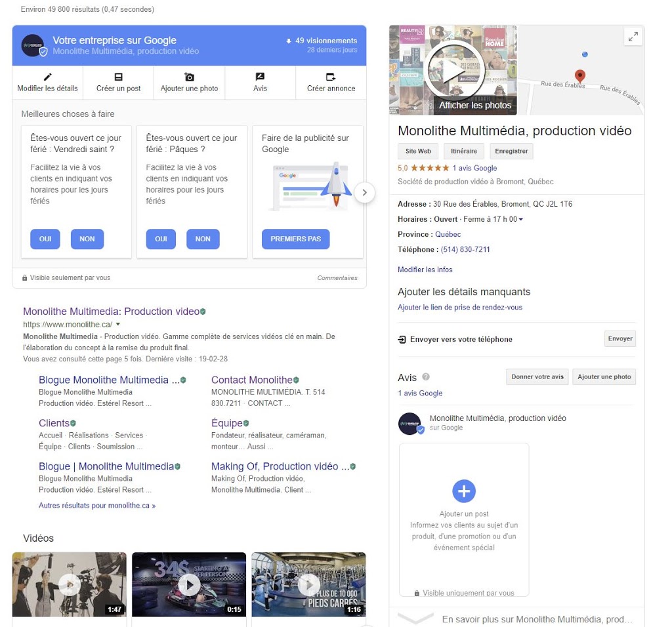This screenshot has width=672, height=627.
Task: Open the Clients sitelink
Action: (54, 423)
